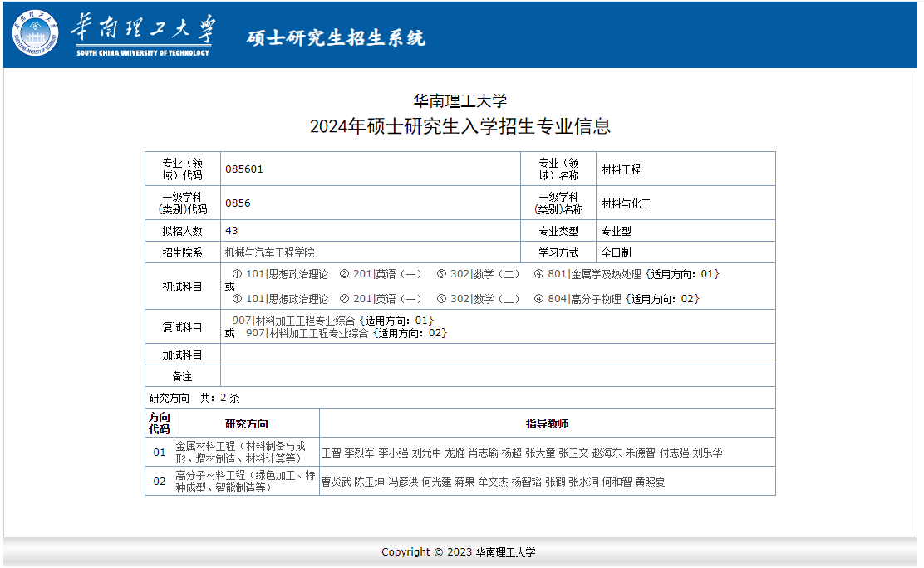Select planned enrollment number 43

232,231
